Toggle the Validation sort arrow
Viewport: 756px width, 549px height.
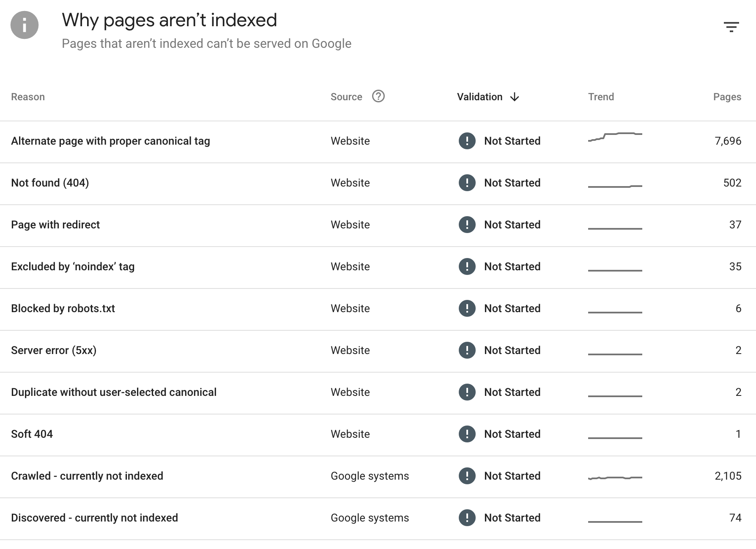pos(515,97)
